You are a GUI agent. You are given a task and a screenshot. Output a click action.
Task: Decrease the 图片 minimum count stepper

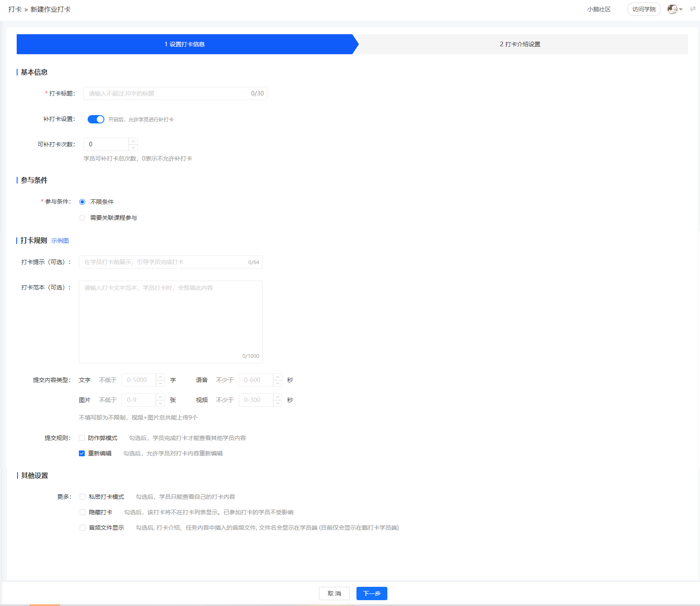(160, 403)
